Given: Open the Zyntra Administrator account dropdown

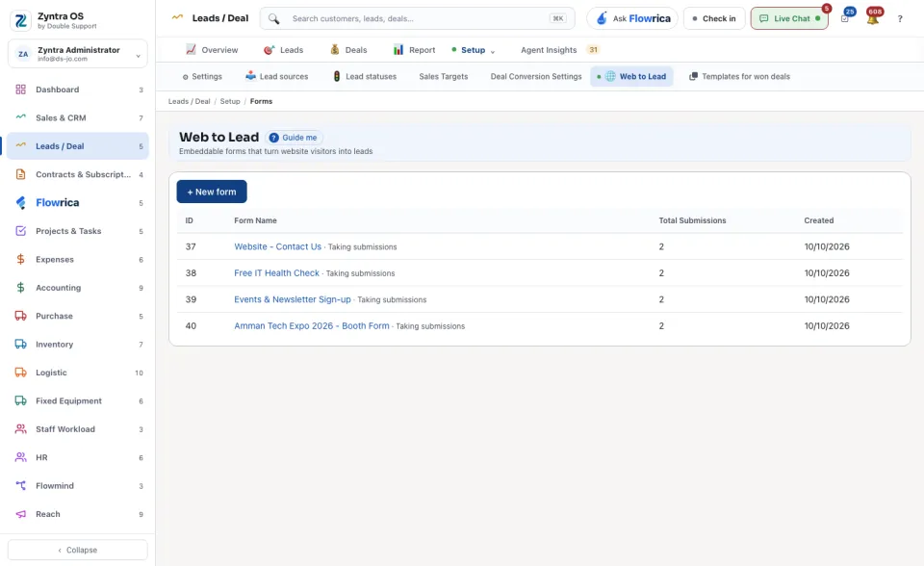Looking at the screenshot, I should click(78, 54).
